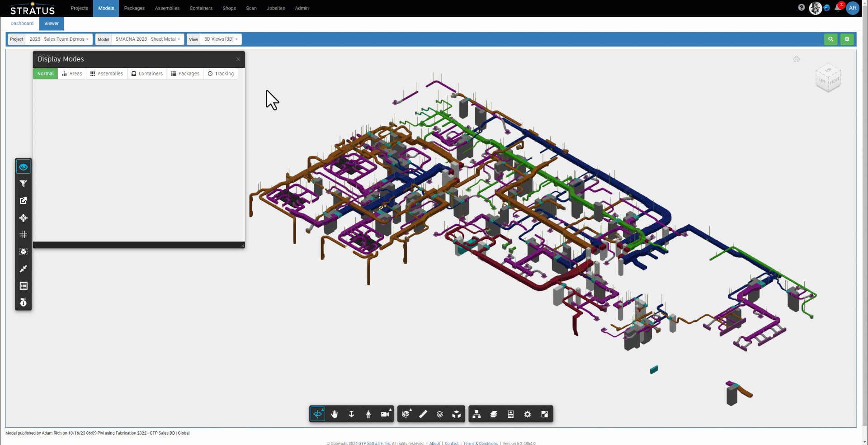Open Shops in top navigation

(x=229, y=8)
